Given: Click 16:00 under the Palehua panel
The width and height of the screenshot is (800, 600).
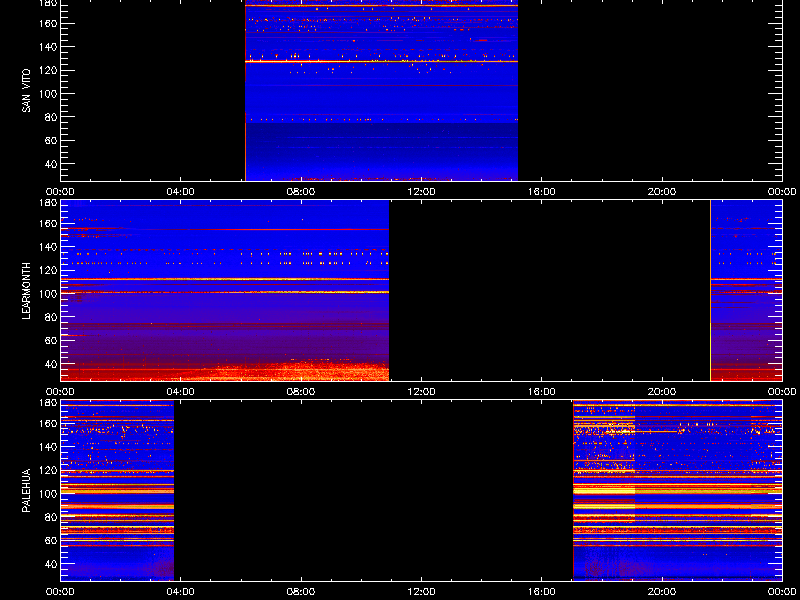Looking at the screenshot, I should 542,592.
